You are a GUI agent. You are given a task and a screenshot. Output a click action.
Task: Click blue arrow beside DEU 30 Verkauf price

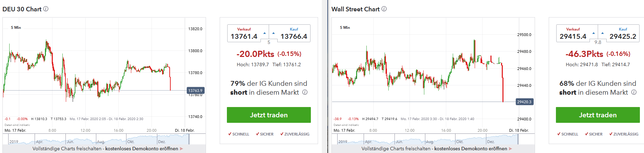click(x=265, y=33)
